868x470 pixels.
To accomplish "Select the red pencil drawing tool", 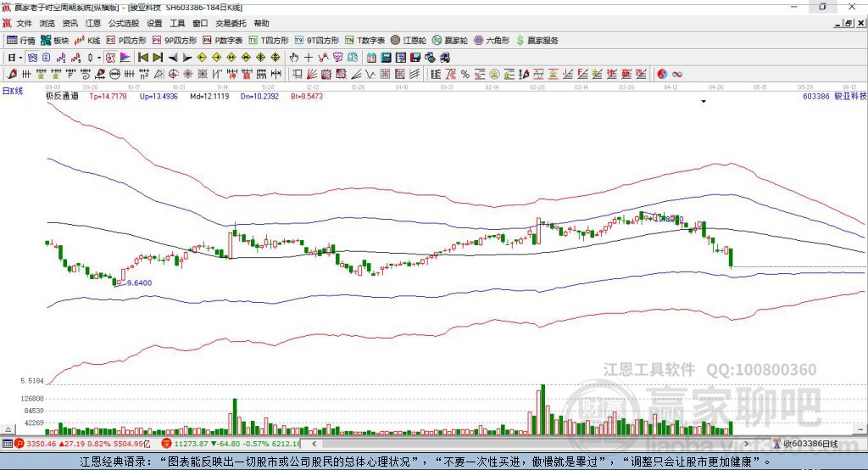I will pos(12,75).
